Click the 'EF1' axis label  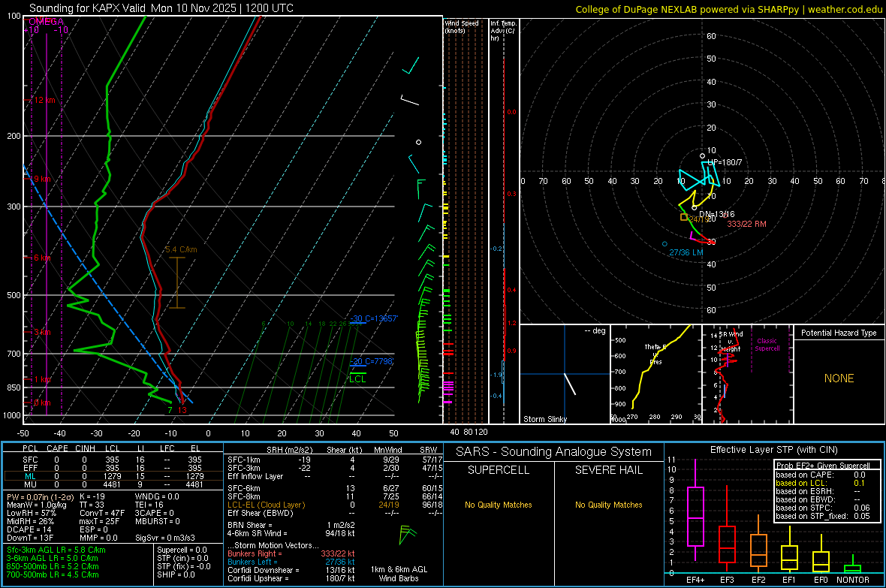tap(789, 580)
